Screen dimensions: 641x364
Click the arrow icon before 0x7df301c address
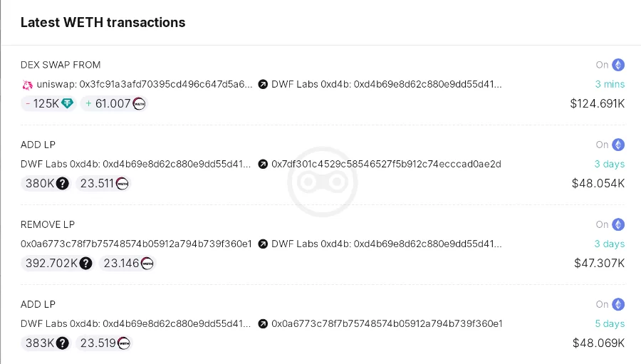click(263, 165)
